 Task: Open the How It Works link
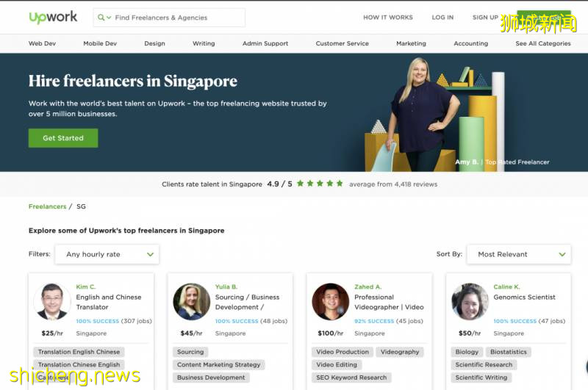point(390,18)
